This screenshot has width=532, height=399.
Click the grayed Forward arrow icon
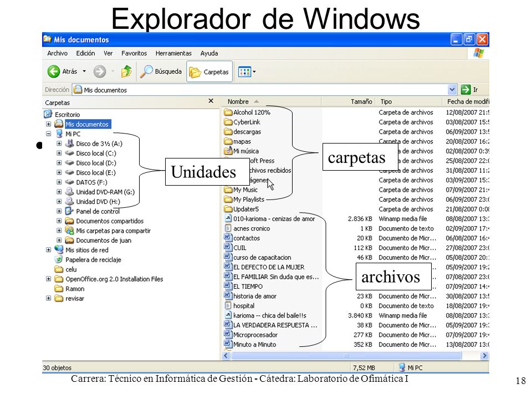99,71
